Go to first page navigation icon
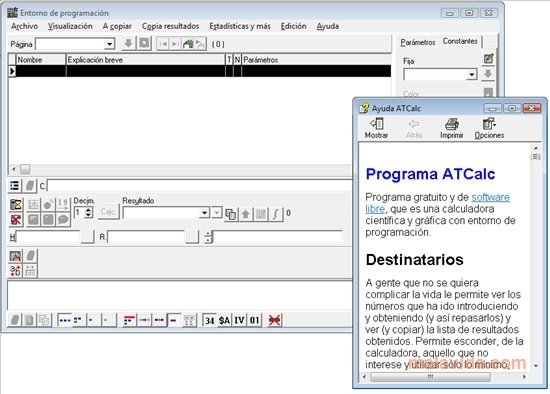The height and width of the screenshot is (394, 550). (x=163, y=44)
